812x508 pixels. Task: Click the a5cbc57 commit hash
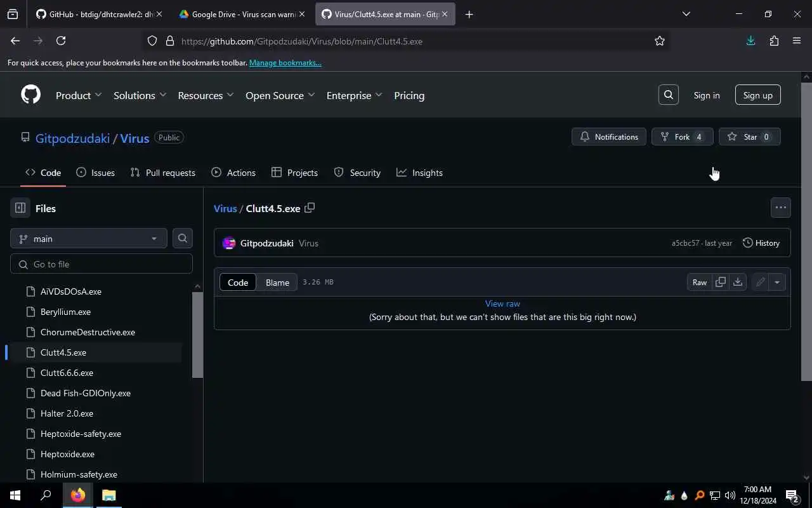(x=685, y=243)
